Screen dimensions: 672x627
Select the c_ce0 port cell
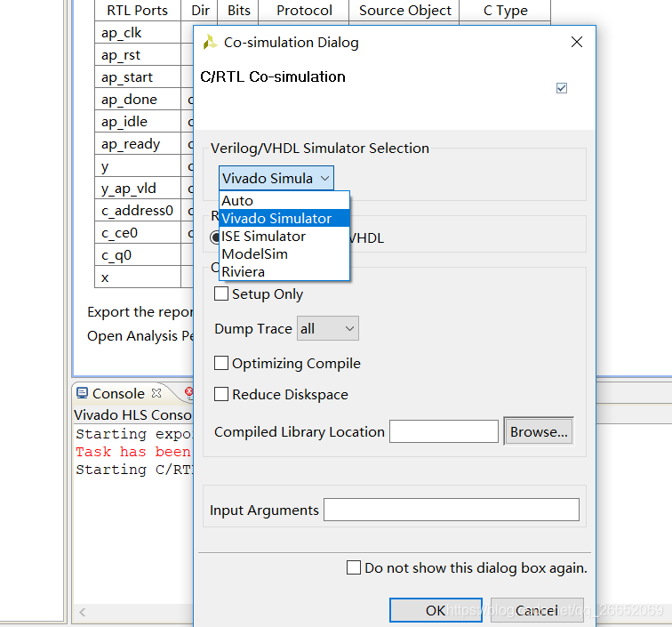click(138, 233)
